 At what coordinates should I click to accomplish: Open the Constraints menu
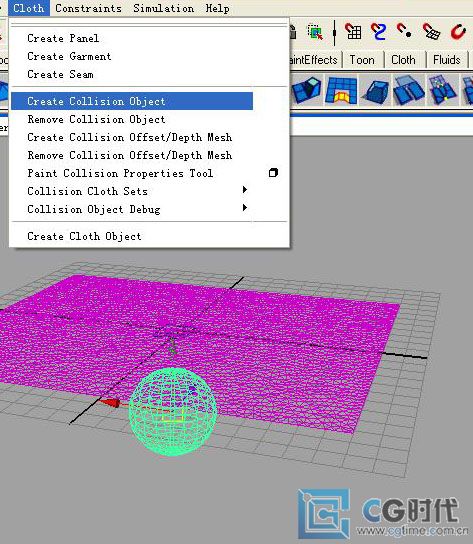pos(88,8)
